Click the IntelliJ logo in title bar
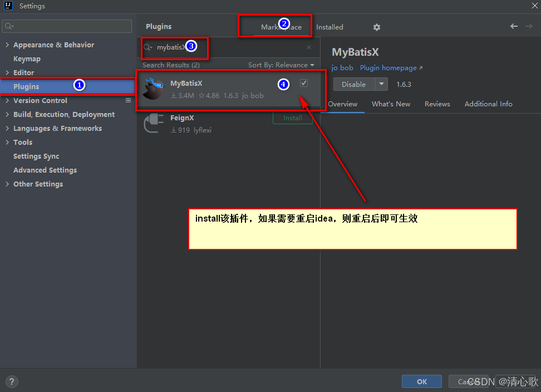The image size is (541, 392). tap(8, 6)
